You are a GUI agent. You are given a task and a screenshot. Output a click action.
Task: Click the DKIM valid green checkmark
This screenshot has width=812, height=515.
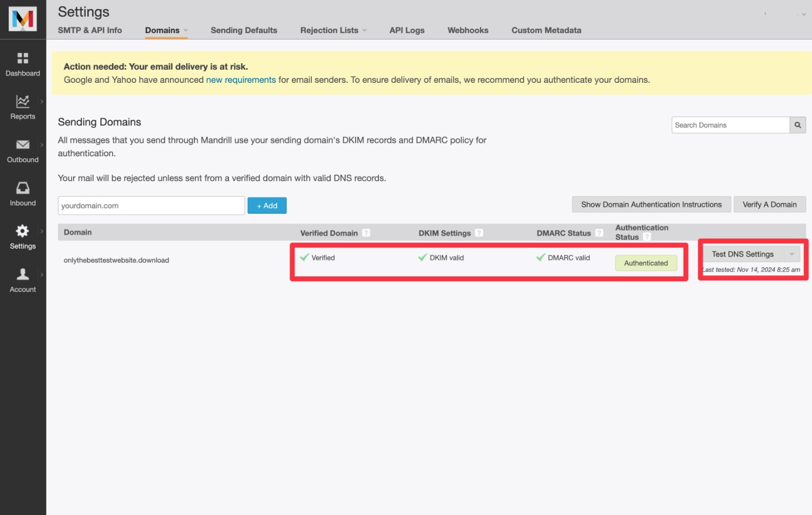[x=423, y=257]
